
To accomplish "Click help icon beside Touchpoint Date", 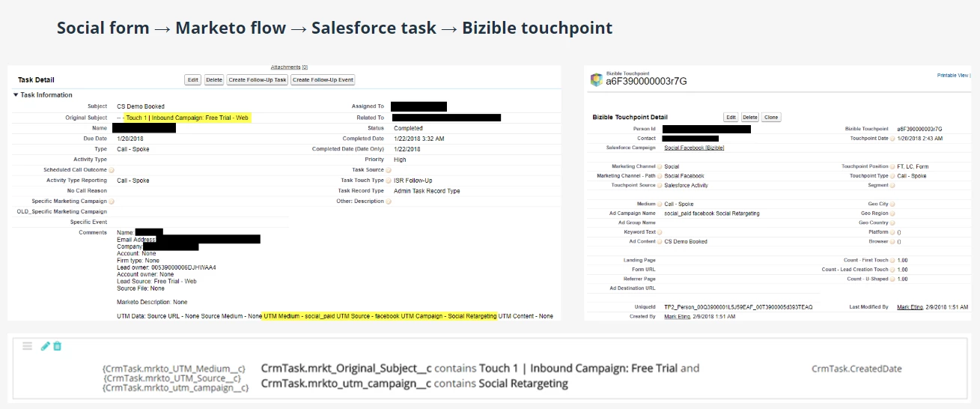I will coord(893,139).
